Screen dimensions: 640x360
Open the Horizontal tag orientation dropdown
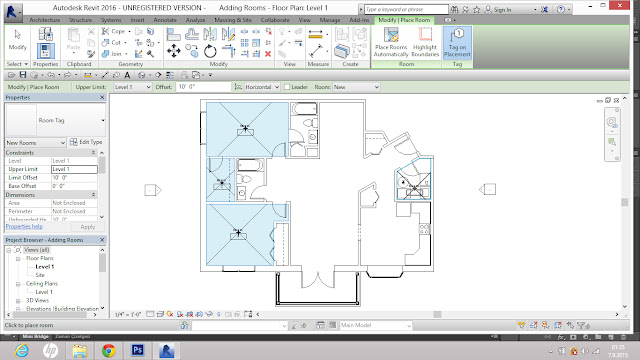tap(262, 87)
